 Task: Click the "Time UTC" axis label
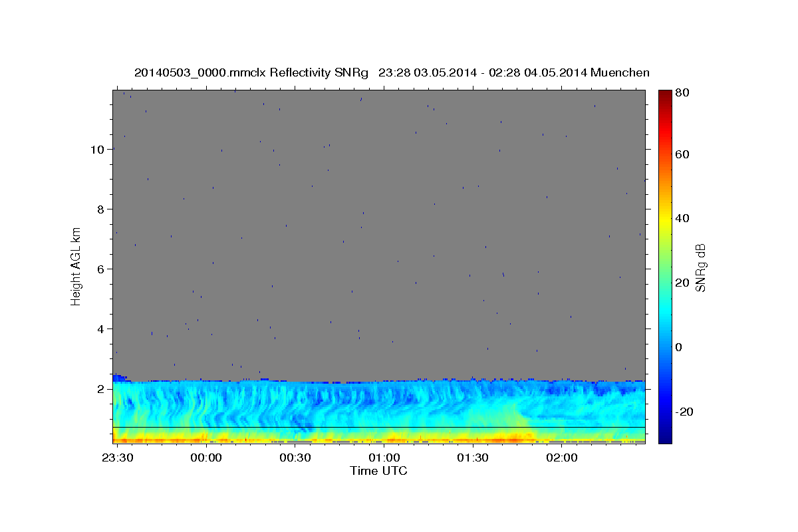tap(378, 471)
